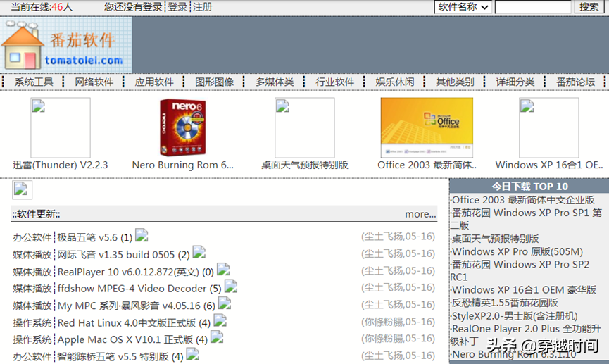This screenshot has width=609, height=364.
Task: Click the broken thumbnail above 桌面天气预报特别版
Action: 305,127
